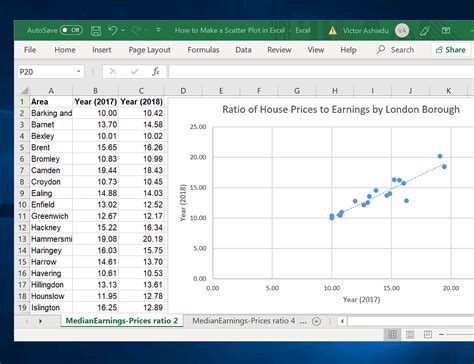Expand the Name Box dropdown arrow
Image resolution: width=474 pixels, height=364 pixels.
[79, 71]
